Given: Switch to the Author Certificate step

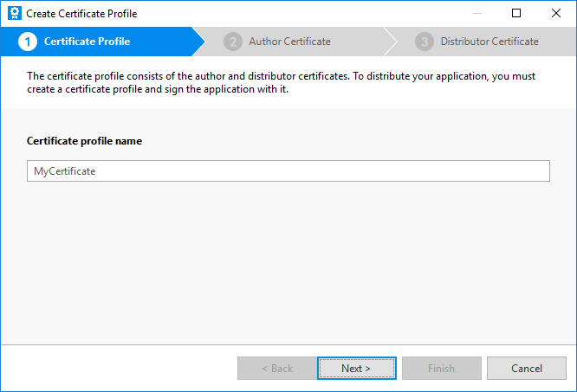Looking at the screenshot, I should (x=289, y=42).
